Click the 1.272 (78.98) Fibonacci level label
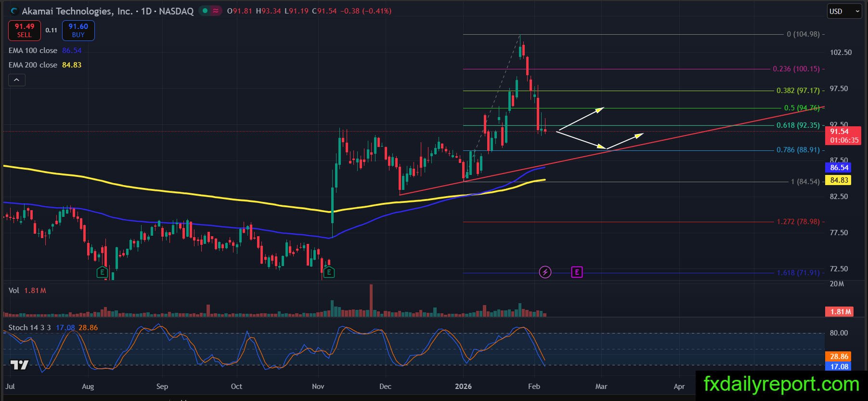 tap(798, 222)
